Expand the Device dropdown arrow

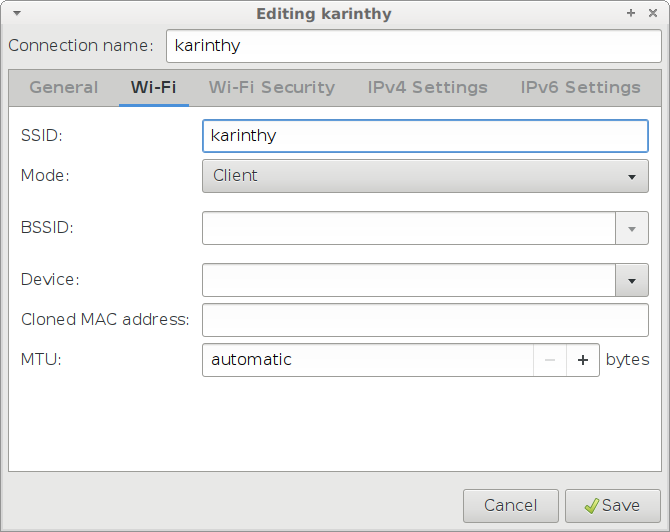(x=631, y=280)
